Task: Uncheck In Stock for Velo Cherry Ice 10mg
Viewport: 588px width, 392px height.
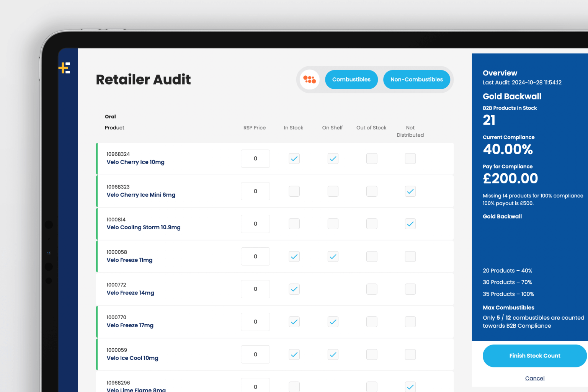Action: (294, 158)
